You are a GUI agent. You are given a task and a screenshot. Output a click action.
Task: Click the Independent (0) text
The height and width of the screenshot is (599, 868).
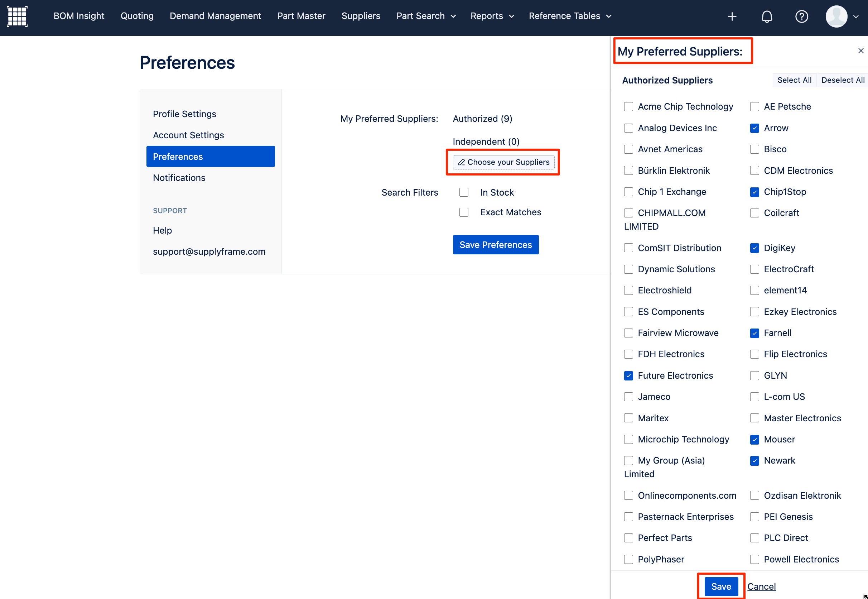point(486,142)
